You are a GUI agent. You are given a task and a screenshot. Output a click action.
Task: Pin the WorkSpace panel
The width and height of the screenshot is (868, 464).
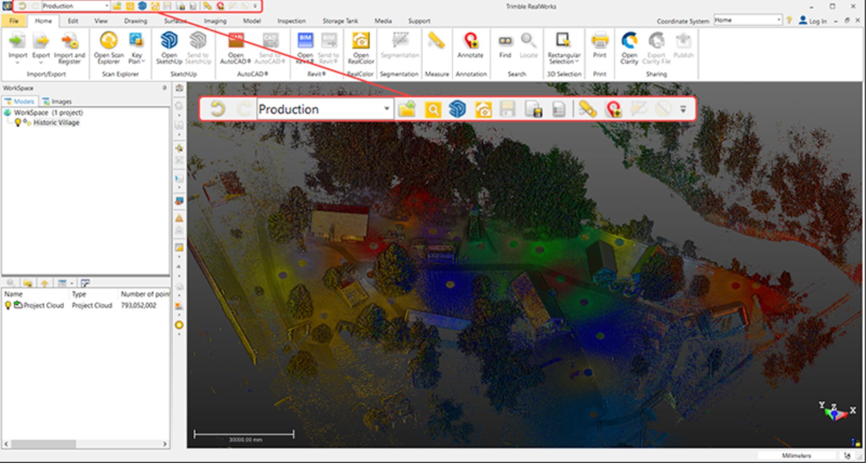click(164, 88)
